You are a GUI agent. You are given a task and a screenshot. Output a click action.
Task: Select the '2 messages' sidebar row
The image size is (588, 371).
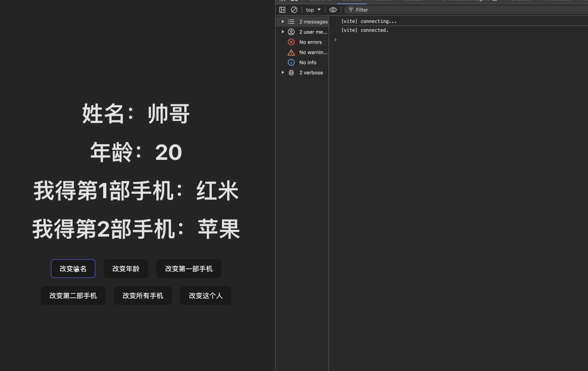(x=302, y=22)
